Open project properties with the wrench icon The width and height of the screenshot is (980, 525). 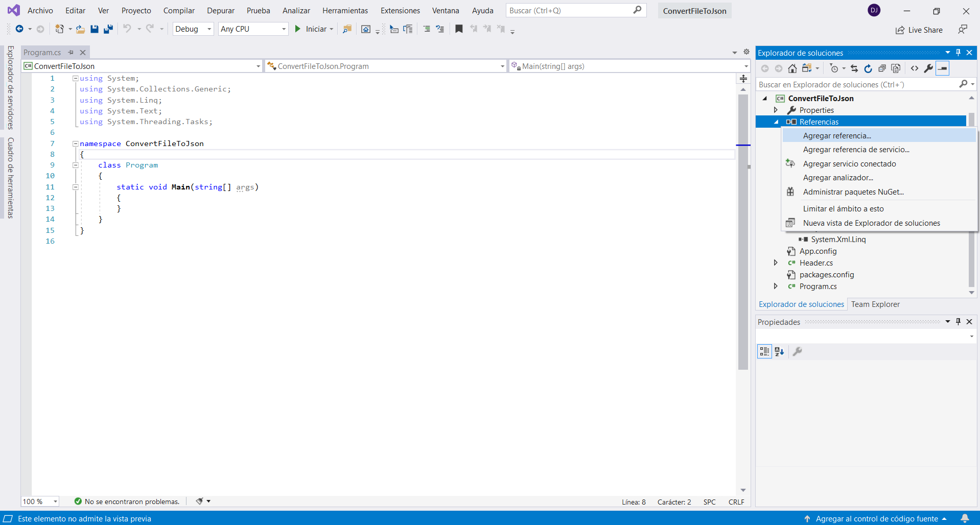pos(928,68)
